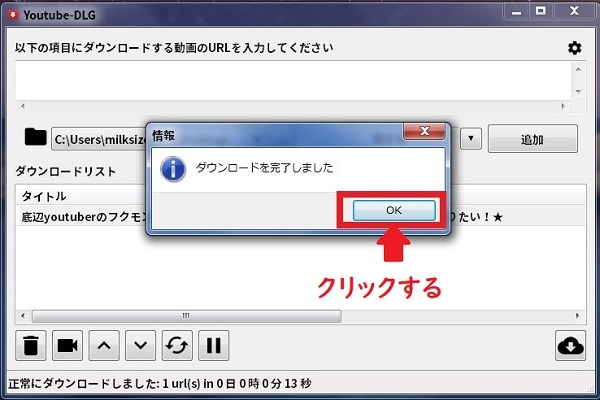Click the download list scrollbar right arrow

coord(577,316)
